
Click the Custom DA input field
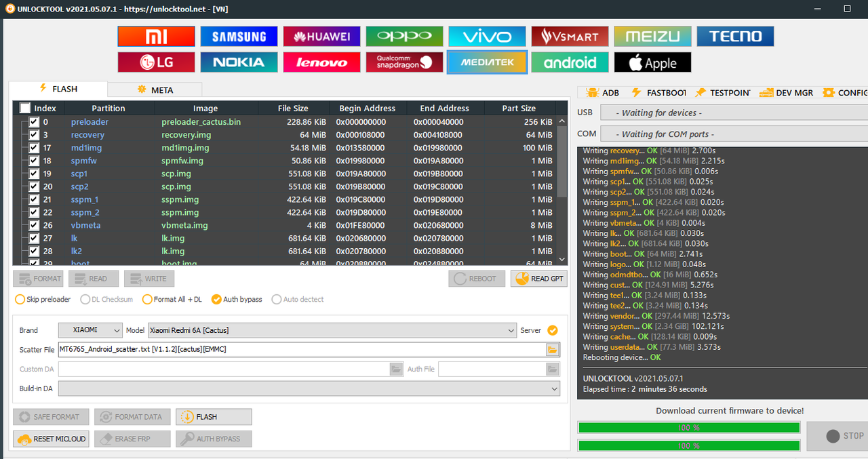[x=224, y=369]
